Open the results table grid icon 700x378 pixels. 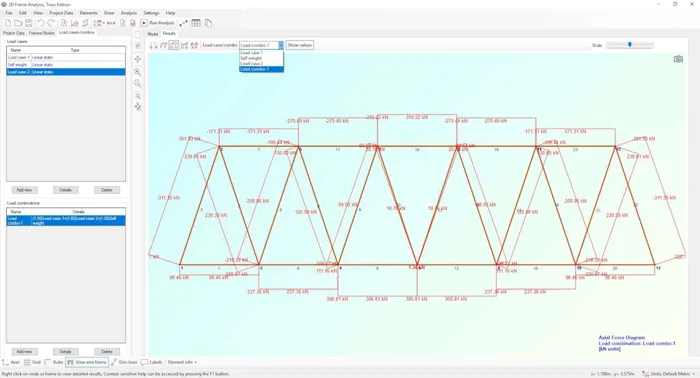(196, 23)
